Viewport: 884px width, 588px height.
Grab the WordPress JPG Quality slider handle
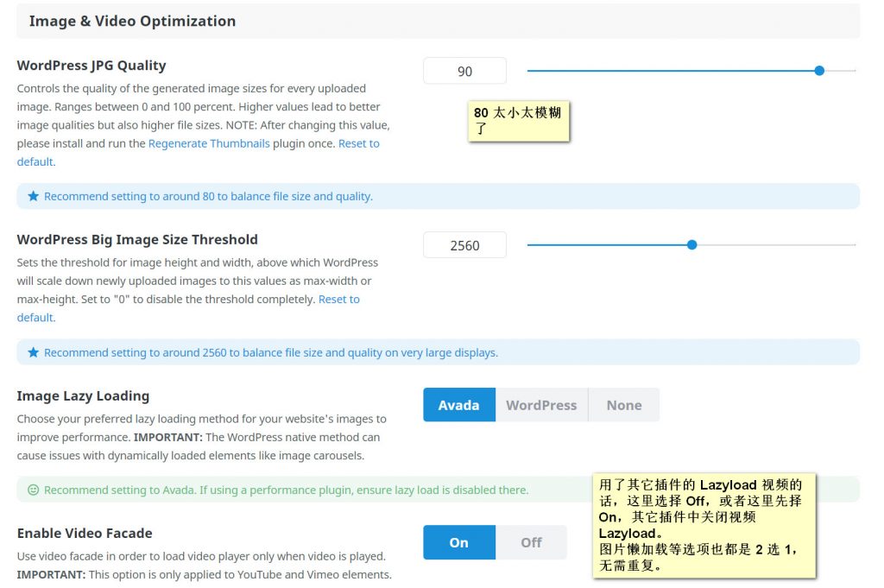tap(819, 71)
